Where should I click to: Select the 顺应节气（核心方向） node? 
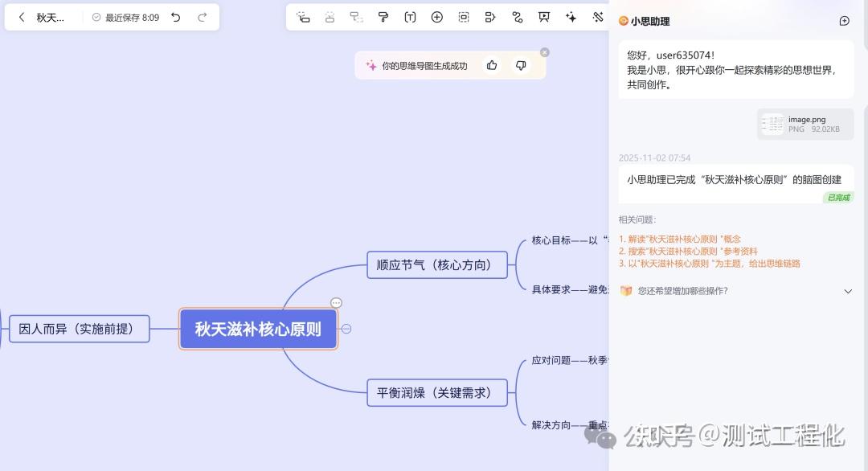(x=437, y=264)
